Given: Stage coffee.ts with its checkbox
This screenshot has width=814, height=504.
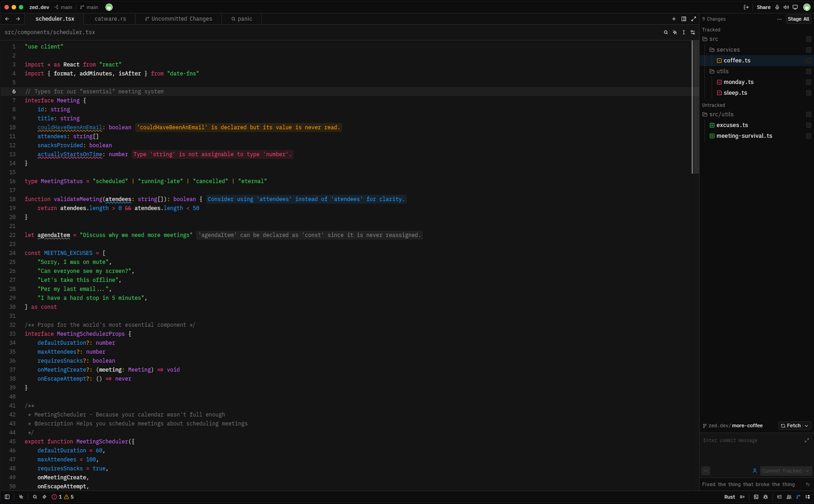Looking at the screenshot, I should [809, 60].
